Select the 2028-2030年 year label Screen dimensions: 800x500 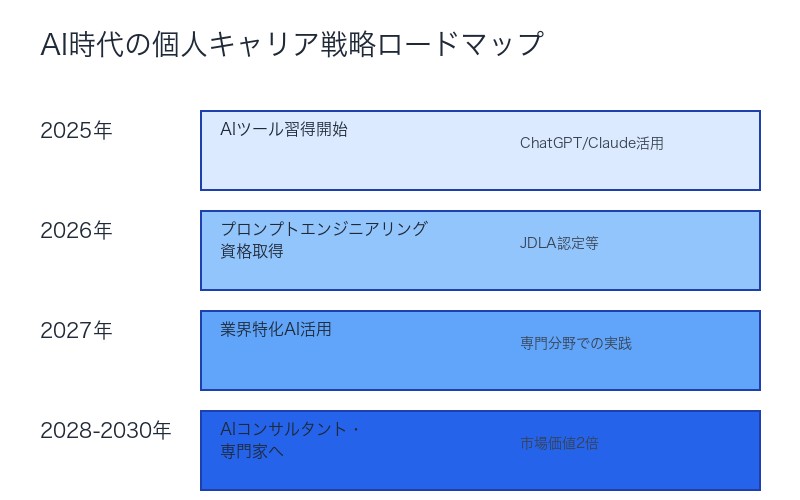point(106,430)
